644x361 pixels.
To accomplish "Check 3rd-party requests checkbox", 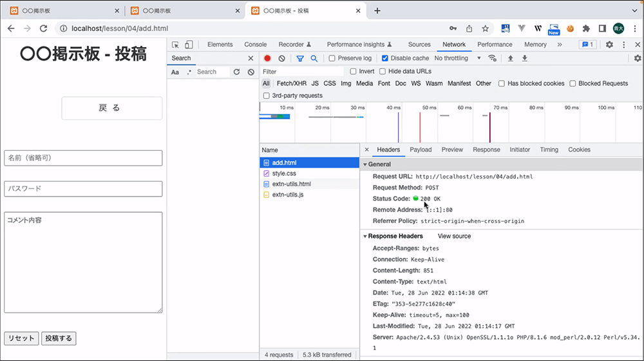I will click(x=266, y=95).
